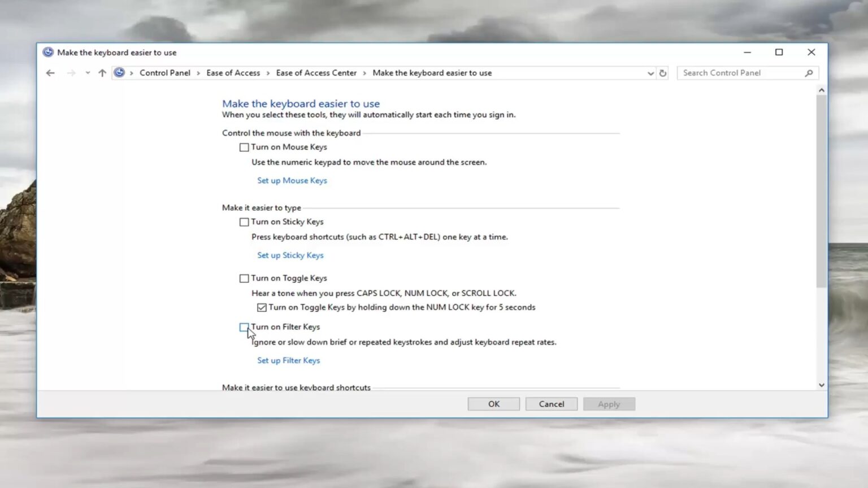Maximize the window

(779, 53)
